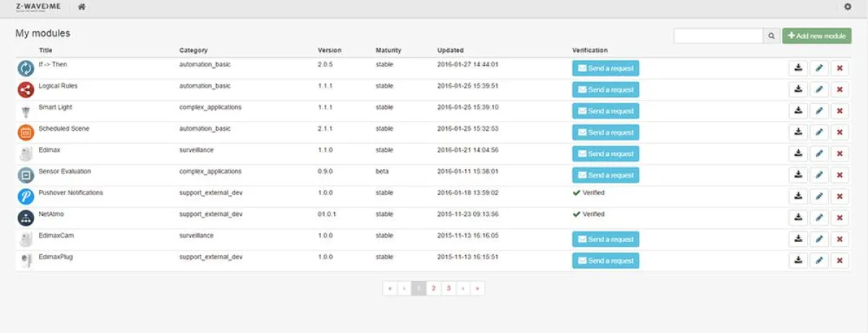The image size is (868, 333).
Task: Edit the Smart Light module
Action: [x=819, y=111]
